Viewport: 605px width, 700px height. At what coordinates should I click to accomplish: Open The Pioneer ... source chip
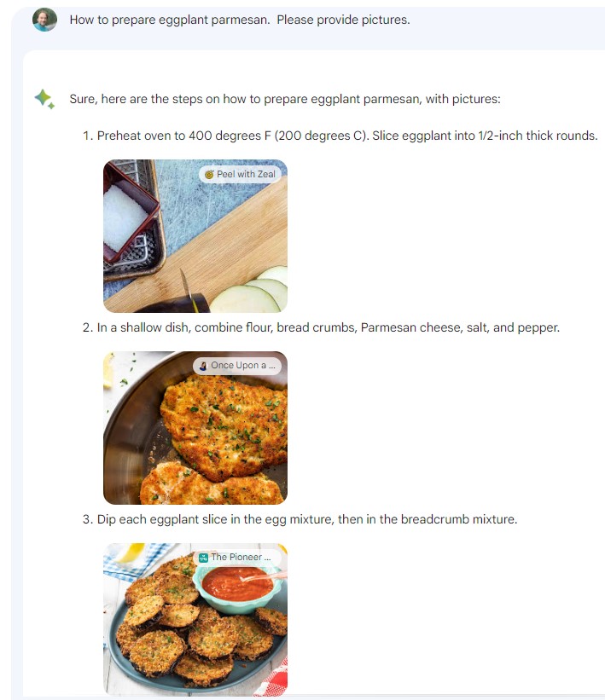(237, 557)
